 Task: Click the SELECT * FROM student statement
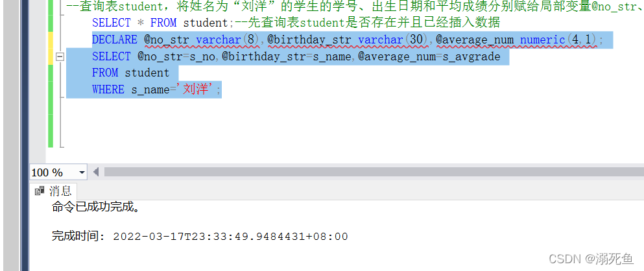[x=163, y=23]
